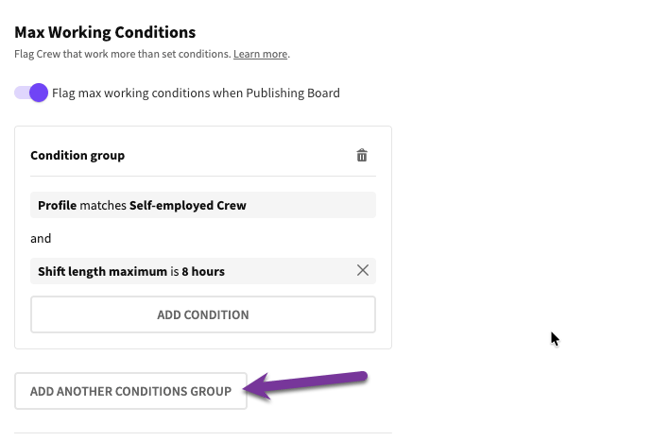
Task: Click the bold Profile word
Action: point(57,205)
